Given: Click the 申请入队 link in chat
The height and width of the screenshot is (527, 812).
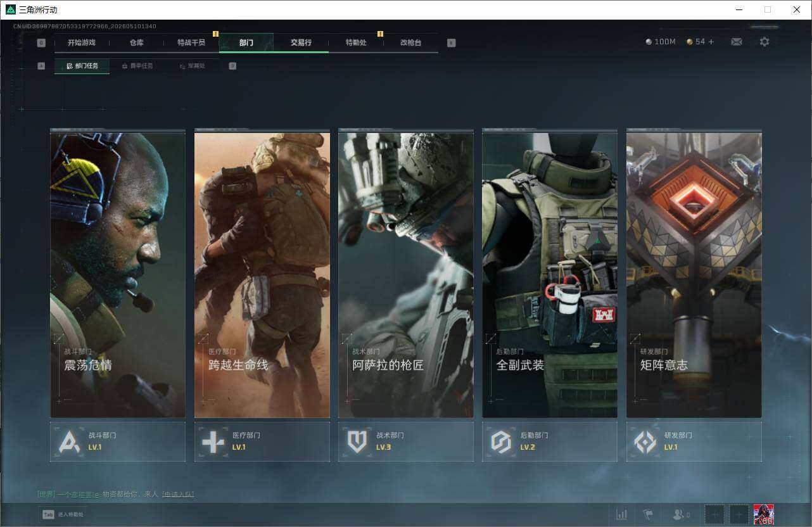Looking at the screenshot, I should tap(178, 494).
